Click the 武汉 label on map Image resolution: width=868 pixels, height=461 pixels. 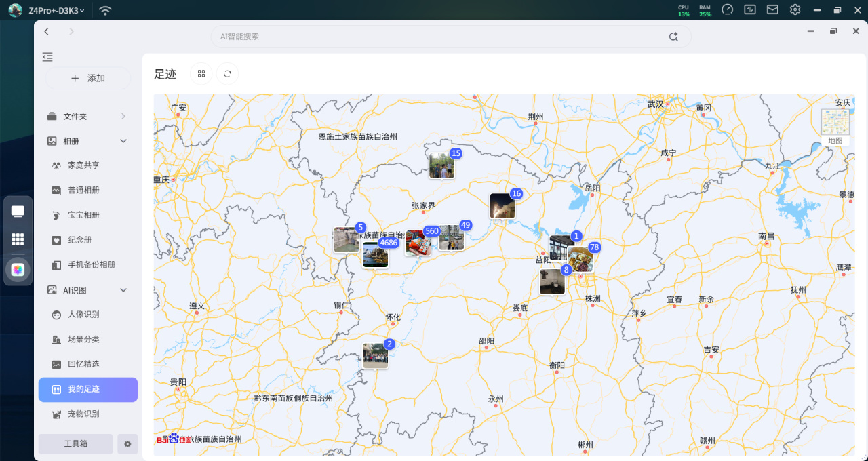[656, 104]
